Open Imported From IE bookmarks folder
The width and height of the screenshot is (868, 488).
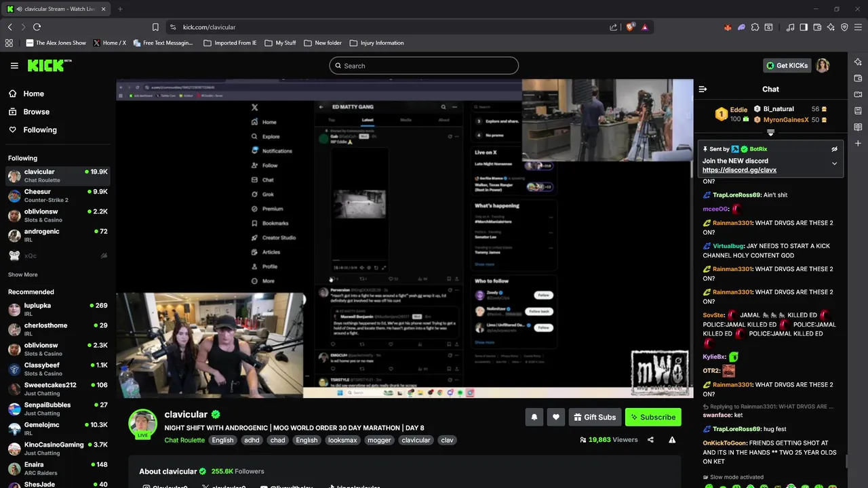click(x=230, y=43)
